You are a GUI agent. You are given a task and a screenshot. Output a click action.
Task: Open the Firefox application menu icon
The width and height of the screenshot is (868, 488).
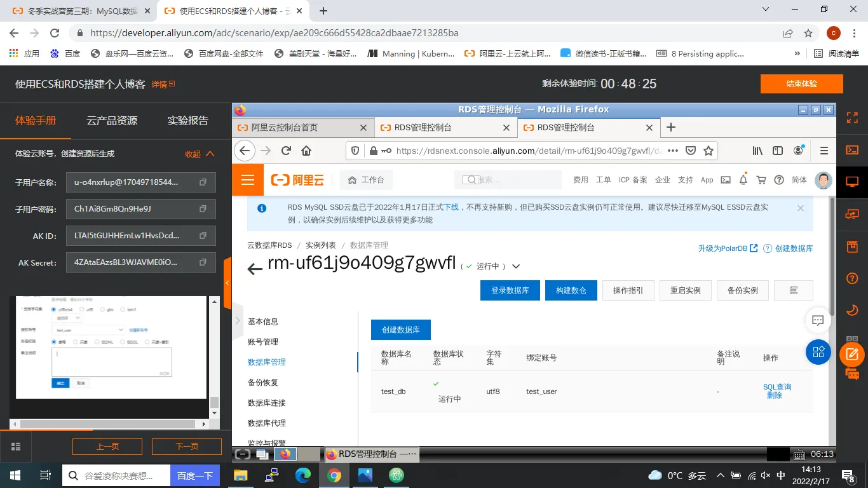(824, 151)
